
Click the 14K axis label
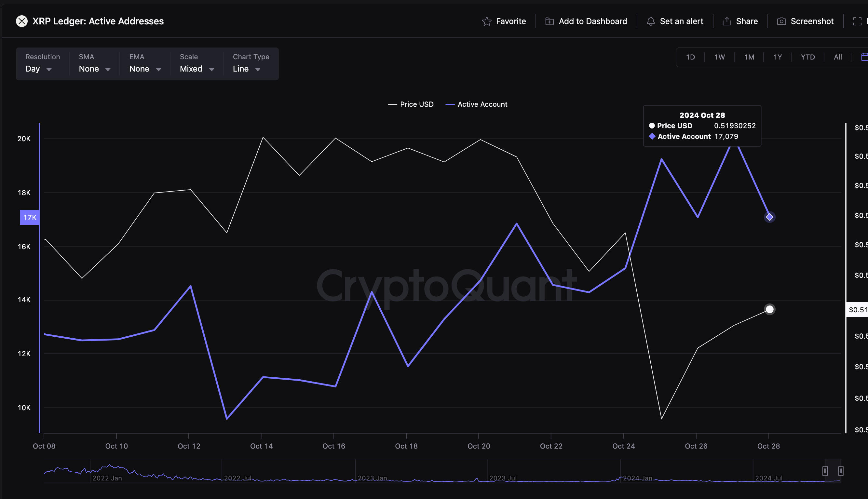tap(24, 300)
